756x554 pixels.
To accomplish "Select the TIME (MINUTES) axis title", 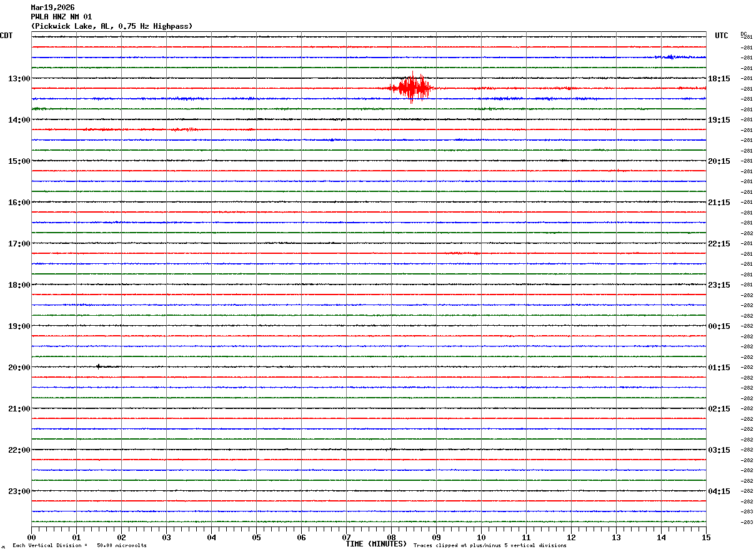I will click(376, 544).
